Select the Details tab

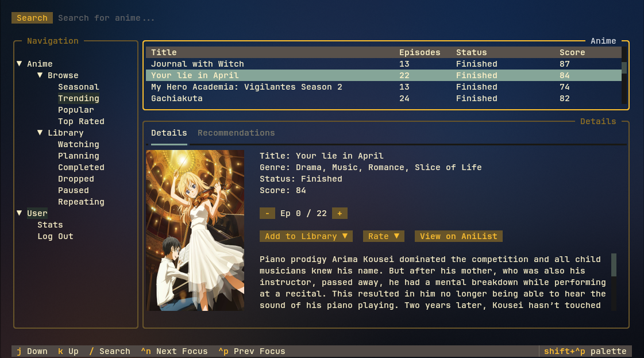(168, 133)
